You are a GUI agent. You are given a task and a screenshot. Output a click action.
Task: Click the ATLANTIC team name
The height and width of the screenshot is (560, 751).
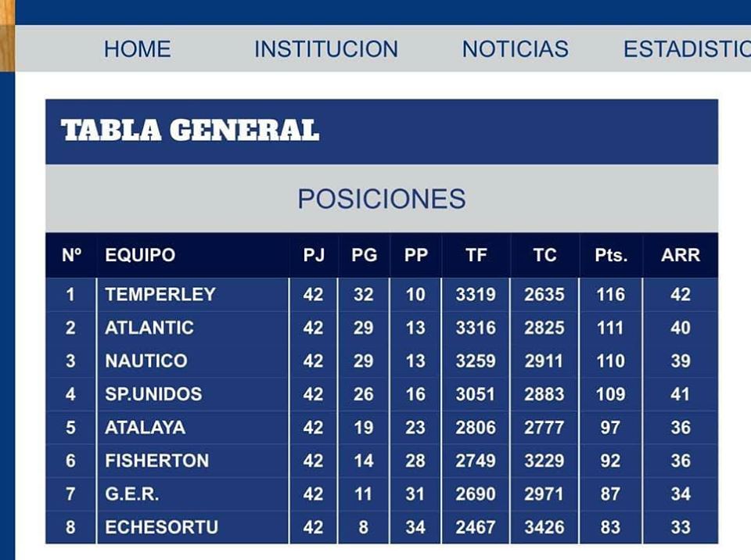(x=149, y=328)
